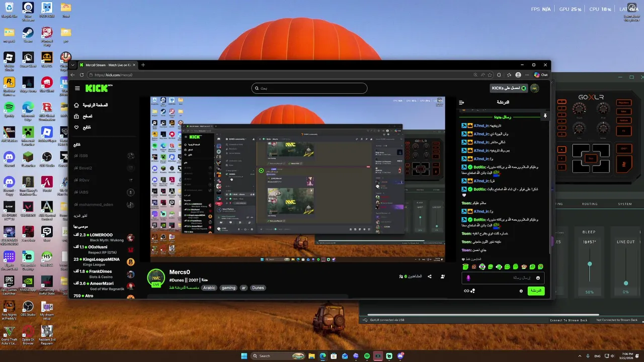Screen dimensions: 644x362
Task: Open recommended channel OGxHusni
Action: [x=104, y=249]
